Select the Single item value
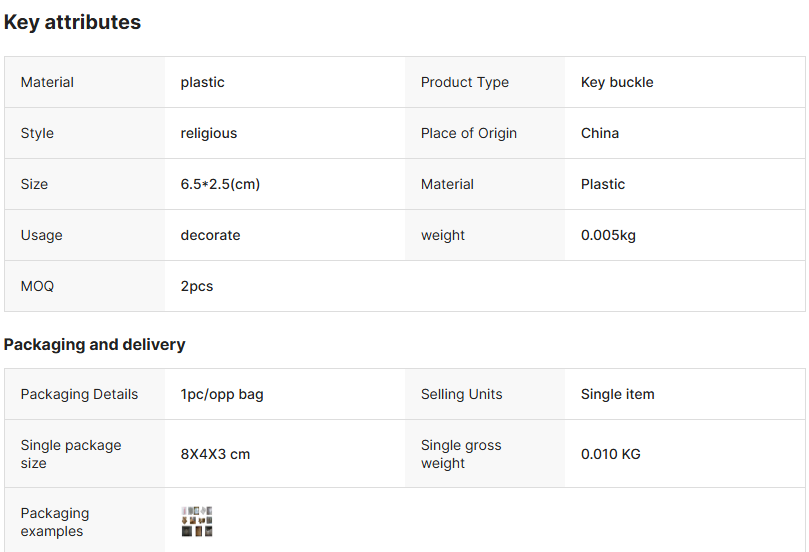This screenshot has height=552, width=809. 618,394
